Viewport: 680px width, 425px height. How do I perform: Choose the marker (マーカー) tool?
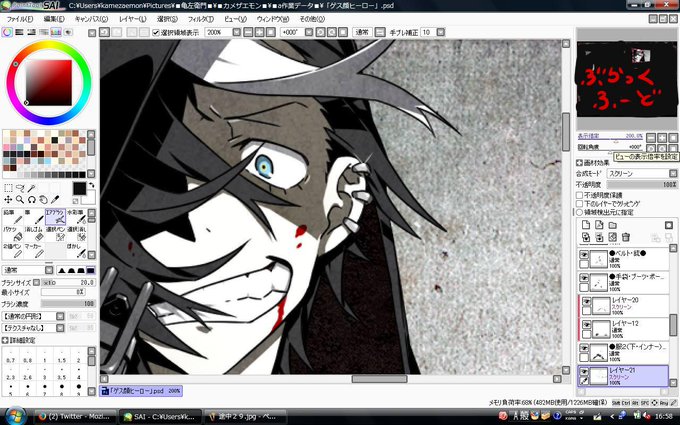tap(34, 251)
